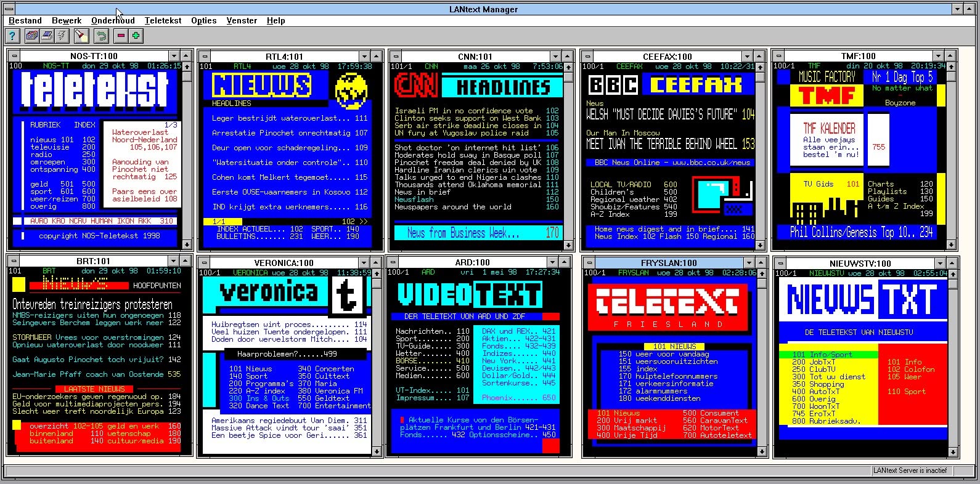Open the TMF:100 window control menu
980x484 pixels.
[780, 56]
